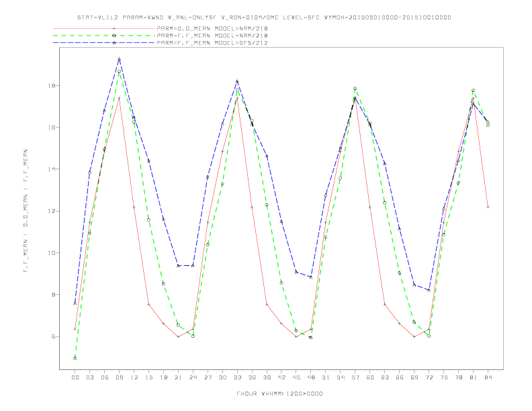Click x-axis tick label 69
This screenshot has height=411, width=532.
tap(414, 377)
